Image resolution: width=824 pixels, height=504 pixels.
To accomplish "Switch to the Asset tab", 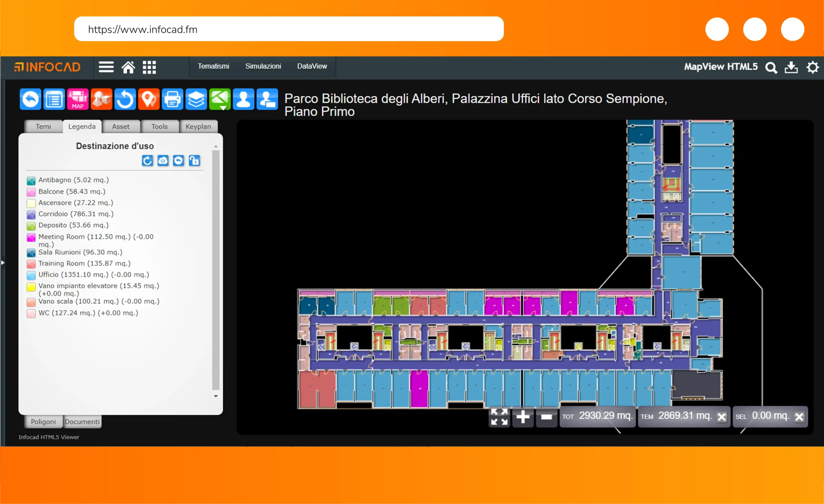I will click(x=121, y=127).
